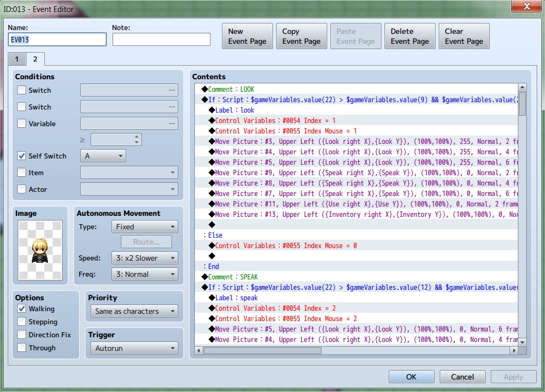Image resolution: width=545 pixels, height=392 pixels.
Task: Open the Priority Same as characters dropdown
Action: [134, 311]
